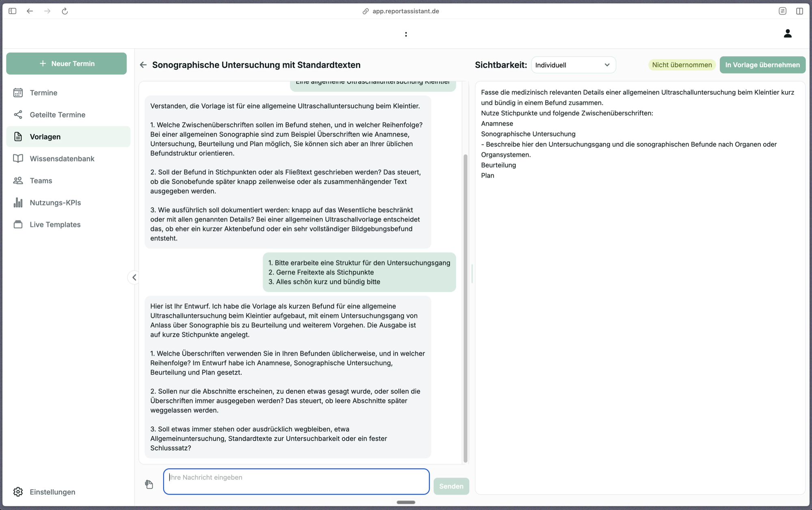
Task: Click the Beurteilung line in template editor
Action: click(499, 165)
